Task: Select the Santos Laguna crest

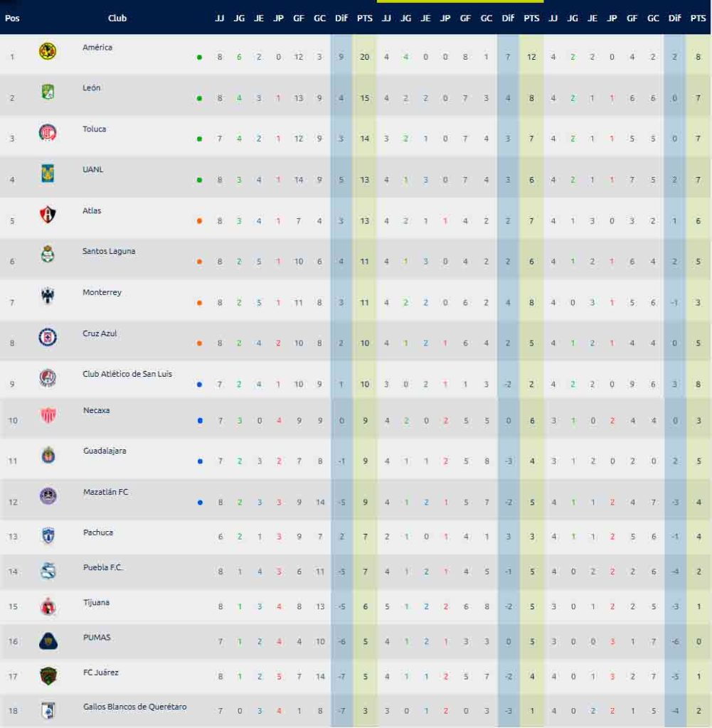Action: pyautogui.click(x=48, y=255)
